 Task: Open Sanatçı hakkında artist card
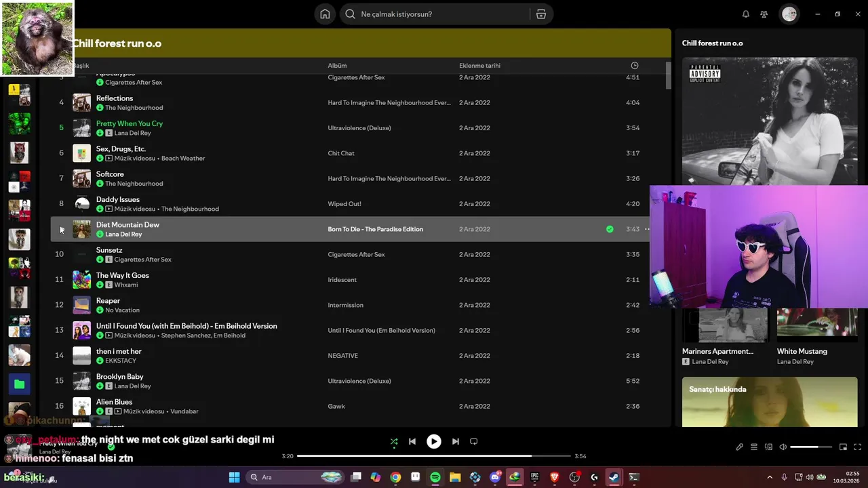click(770, 402)
